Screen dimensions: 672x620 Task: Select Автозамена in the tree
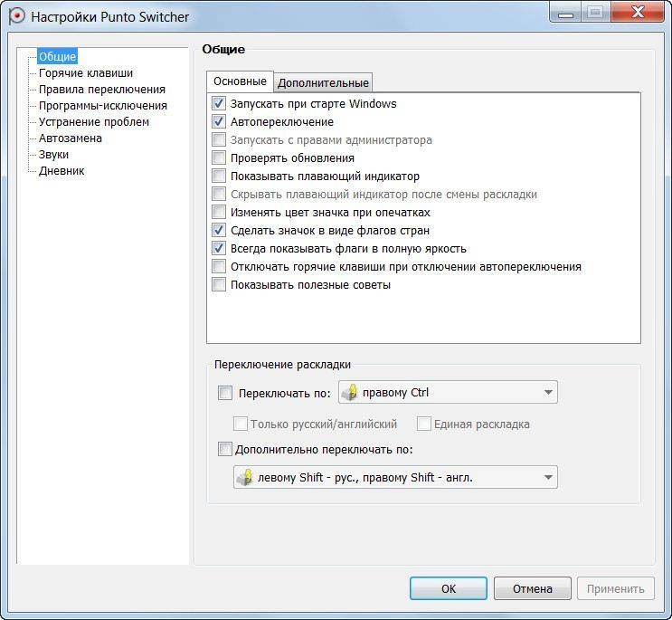[x=71, y=138]
